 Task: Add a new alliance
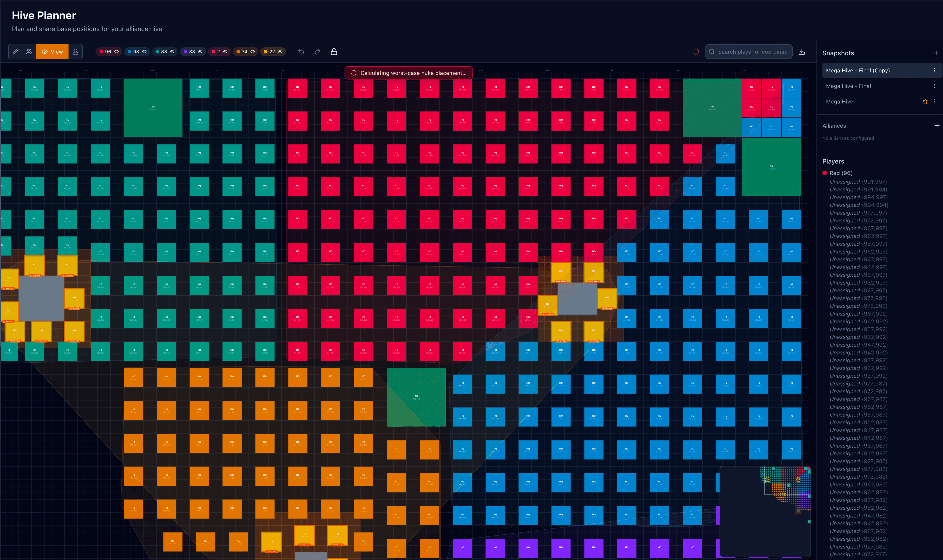(937, 126)
